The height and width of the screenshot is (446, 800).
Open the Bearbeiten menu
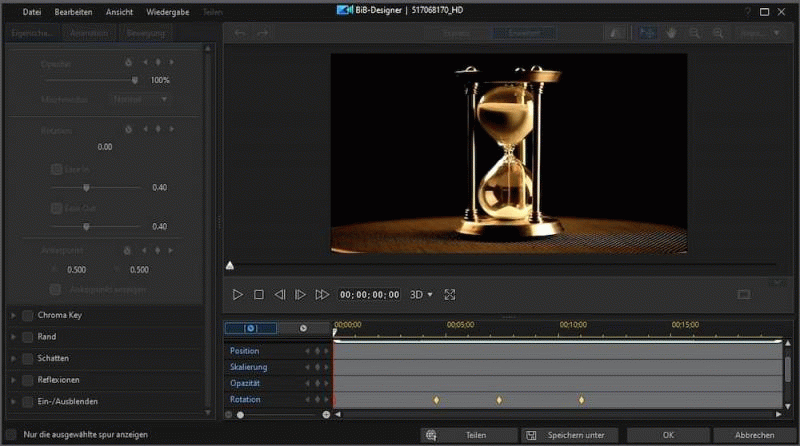pos(73,11)
